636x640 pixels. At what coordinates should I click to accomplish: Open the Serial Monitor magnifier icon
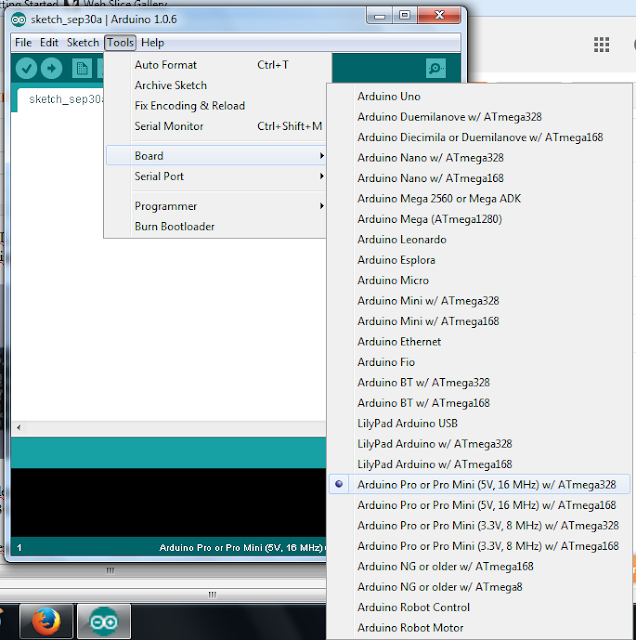(x=435, y=68)
